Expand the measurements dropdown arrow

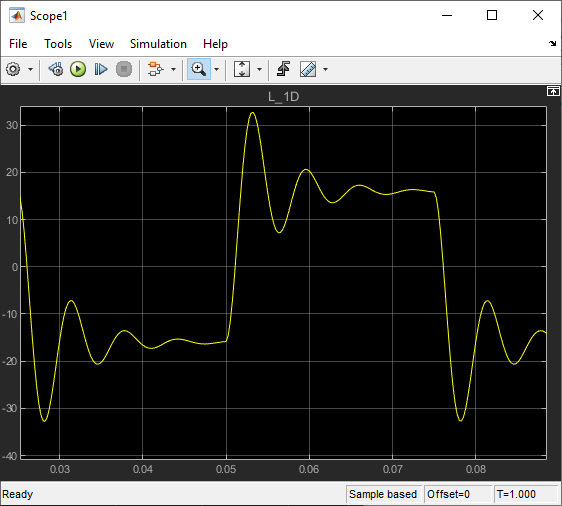(x=325, y=70)
